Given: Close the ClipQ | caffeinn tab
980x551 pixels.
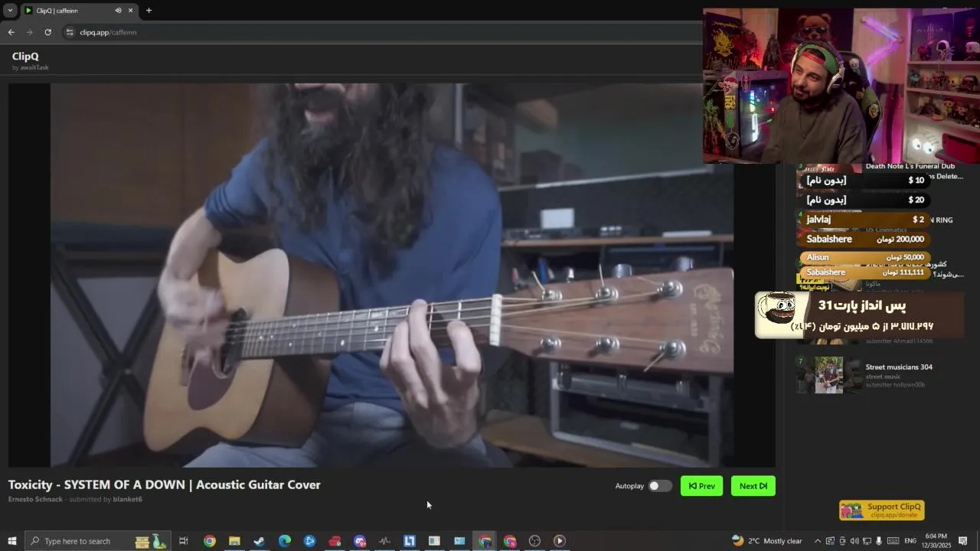Looking at the screenshot, I should pos(130,11).
